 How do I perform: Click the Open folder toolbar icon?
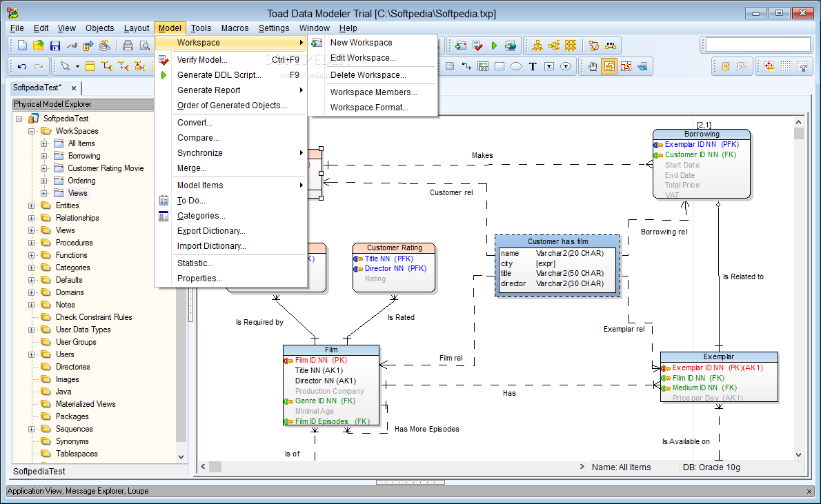38,46
